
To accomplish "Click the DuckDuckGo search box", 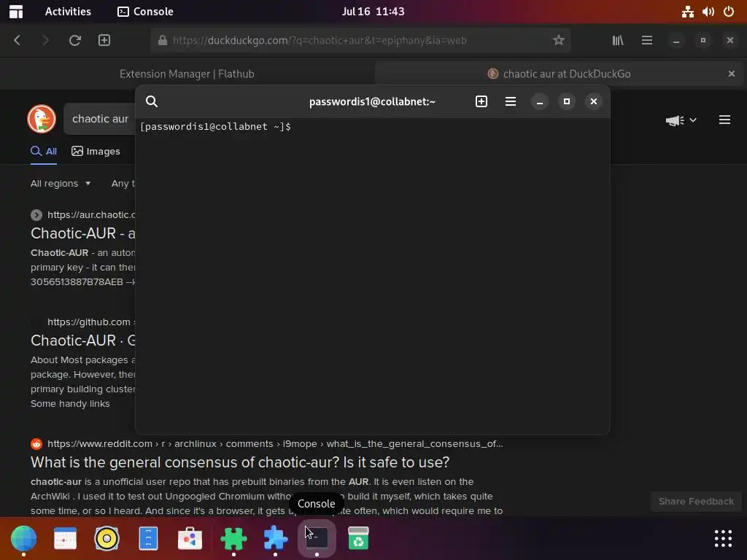I will 100,119.
